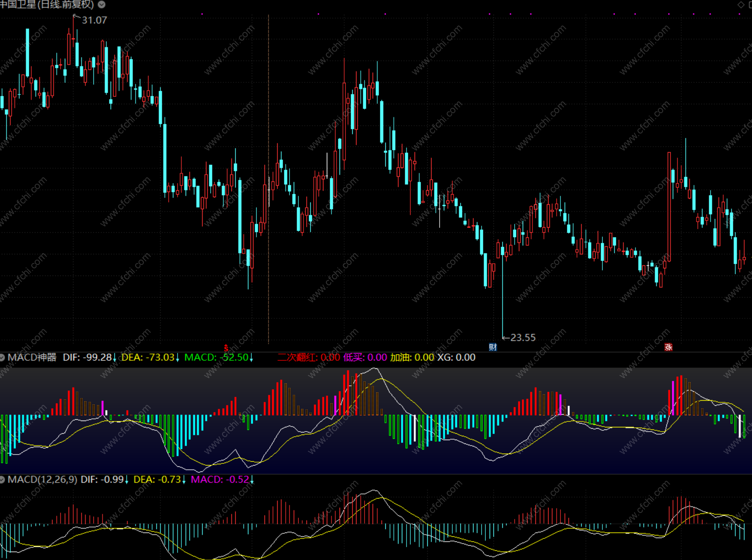Image resolution: width=752 pixels, height=560 pixels.
Task: Click the red S marker below chart
Action: pos(226,348)
